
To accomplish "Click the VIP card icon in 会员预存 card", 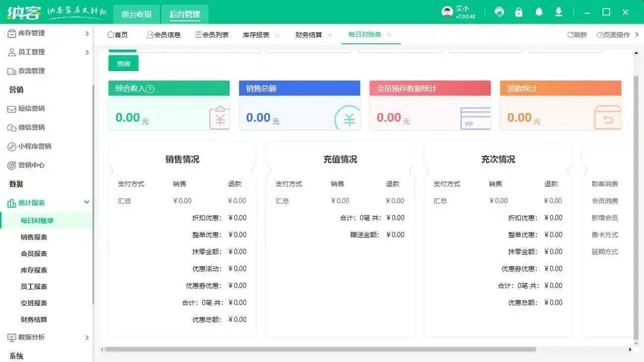I will [x=476, y=119].
